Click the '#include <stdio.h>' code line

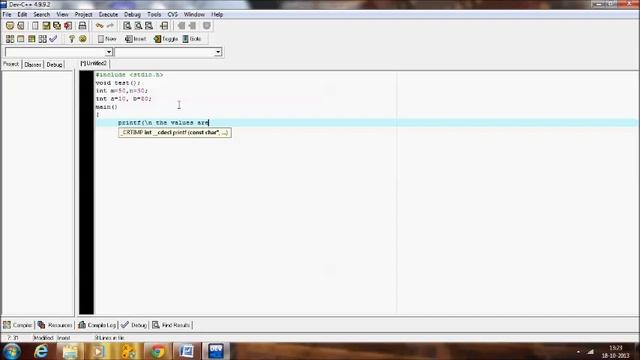pos(129,75)
